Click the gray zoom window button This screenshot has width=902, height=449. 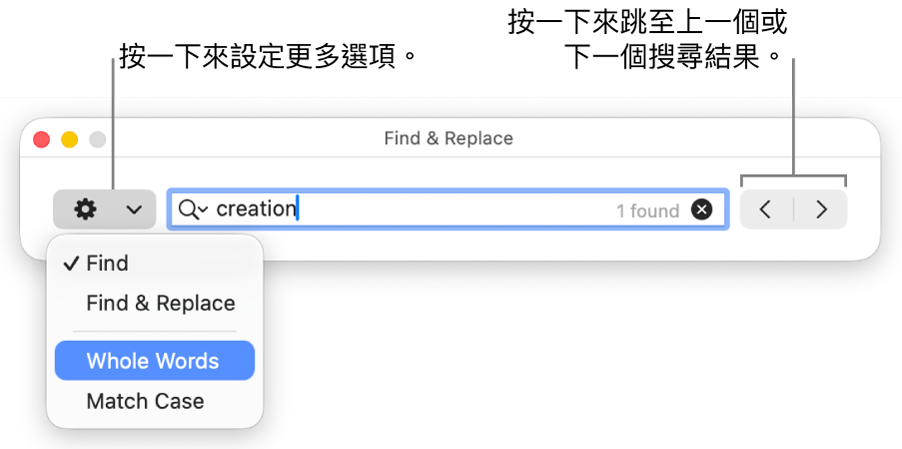click(x=98, y=140)
